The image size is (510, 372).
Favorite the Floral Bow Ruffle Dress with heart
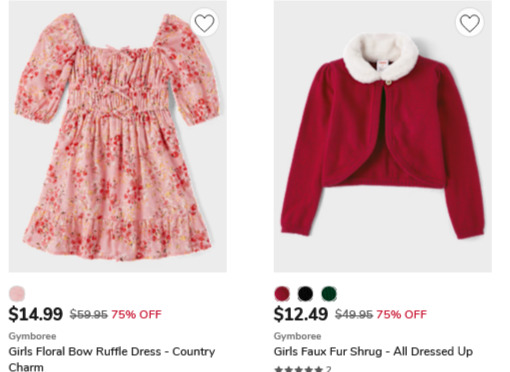click(204, 23)
